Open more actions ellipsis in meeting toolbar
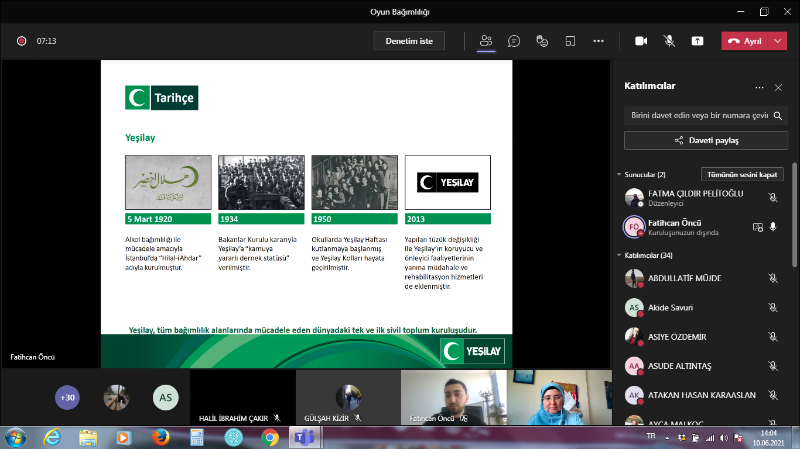Viewport: 800px width, 449px height. point(598,41)
